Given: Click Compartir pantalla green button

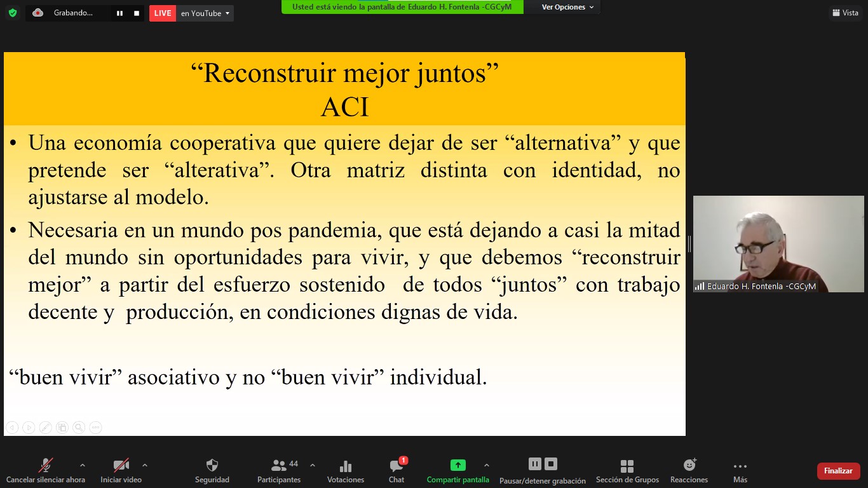Looking at the screenshot, I should [x=458, y=471].
